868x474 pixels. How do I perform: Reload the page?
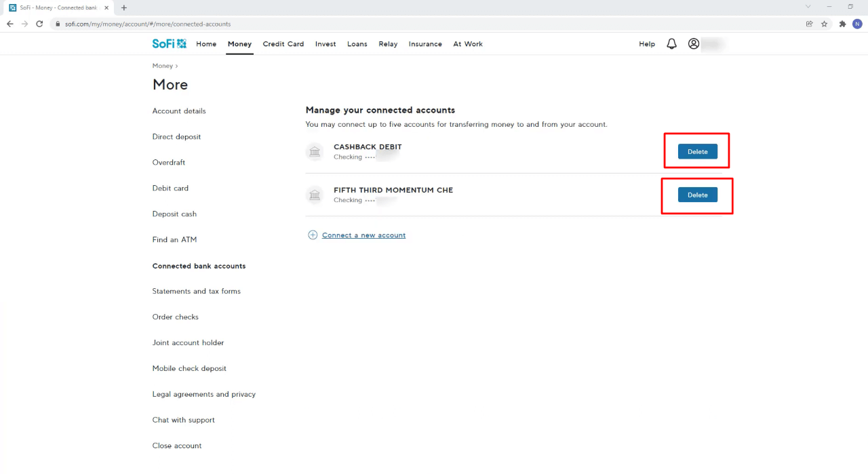pyautogui.click(x=39, y=24)
